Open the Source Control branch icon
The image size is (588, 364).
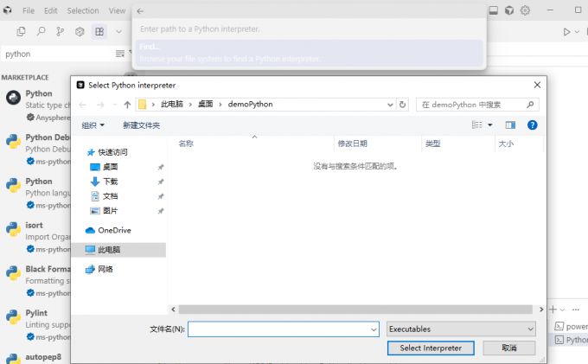[x=61, y=31]
